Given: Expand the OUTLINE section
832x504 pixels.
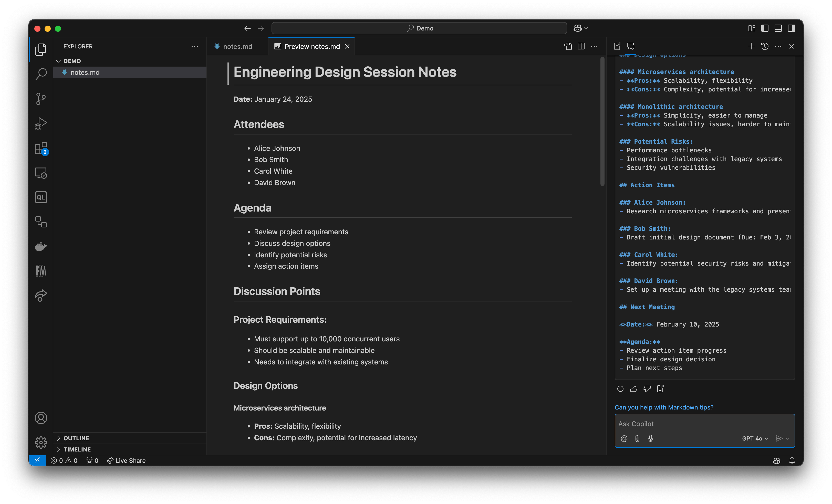Looking at the screenshot, I should pyautogui.click(x=77, y=438).
